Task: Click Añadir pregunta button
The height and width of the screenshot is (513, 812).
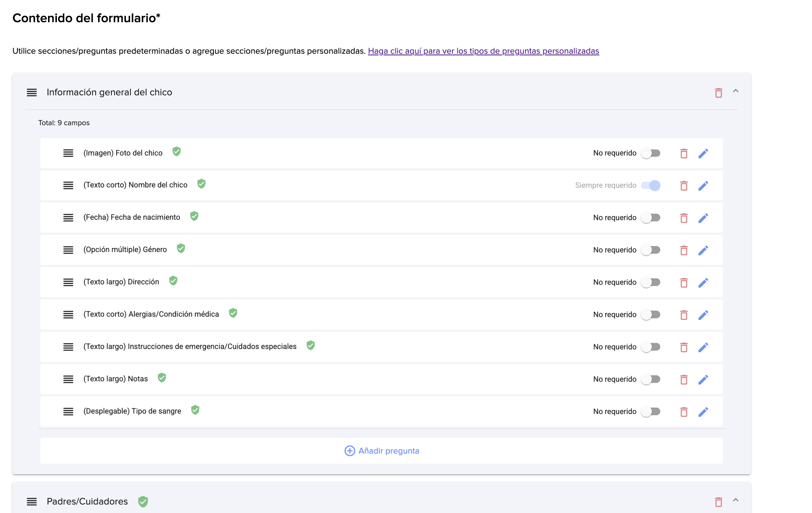Action: [382, 451]
